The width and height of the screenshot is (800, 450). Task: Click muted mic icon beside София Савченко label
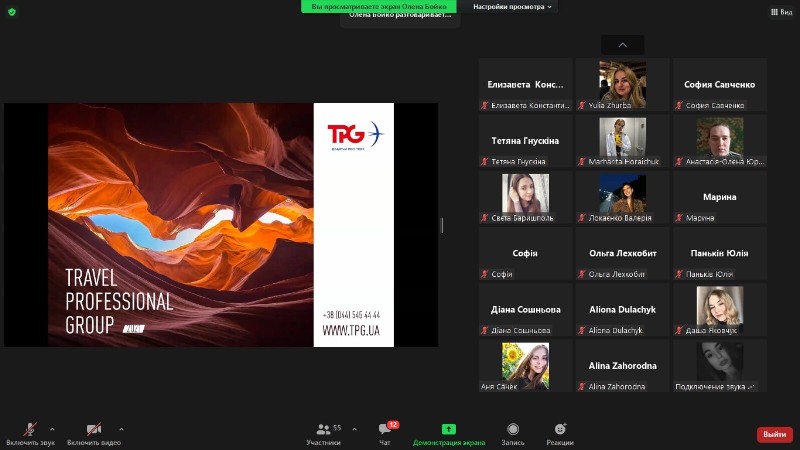(679, 105)
